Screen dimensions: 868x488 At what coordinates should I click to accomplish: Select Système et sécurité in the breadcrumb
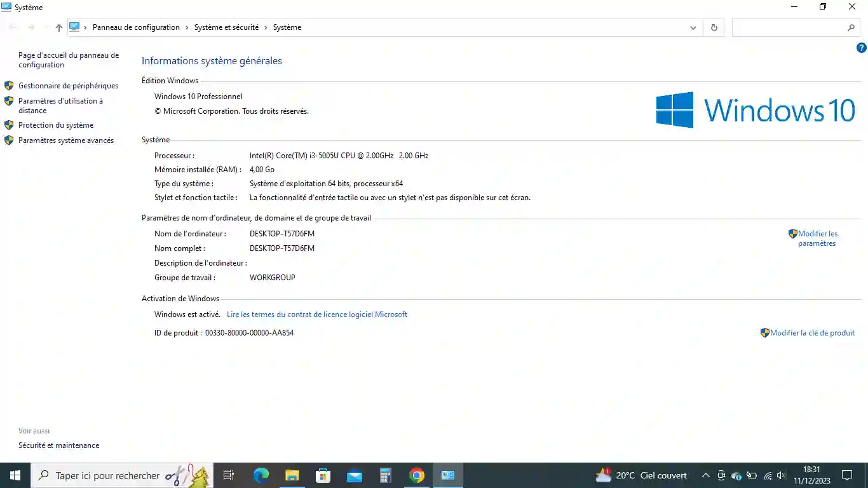coord(226,27)
